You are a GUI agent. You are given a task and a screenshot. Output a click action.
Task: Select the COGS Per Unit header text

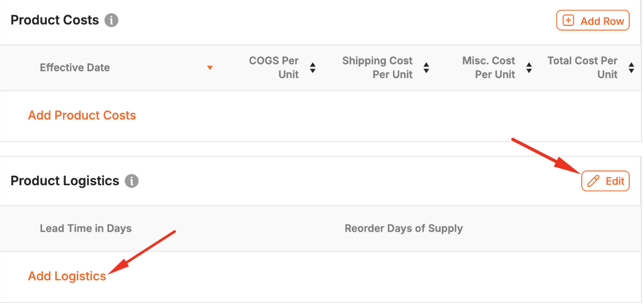274,68
